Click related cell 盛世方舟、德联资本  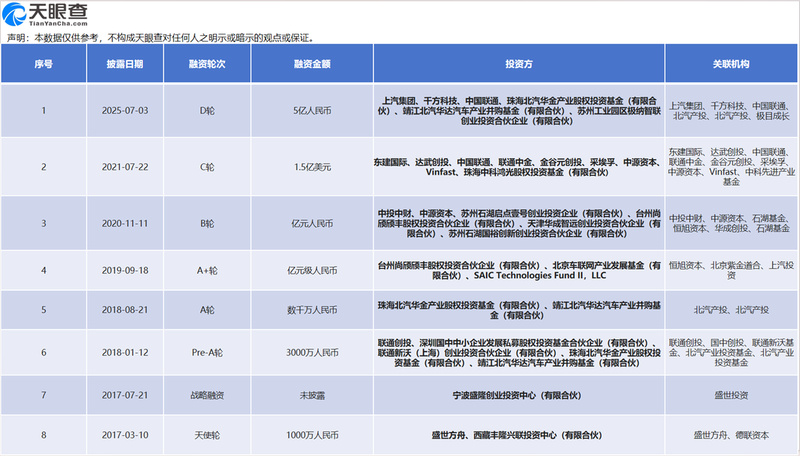pos(731,435)
